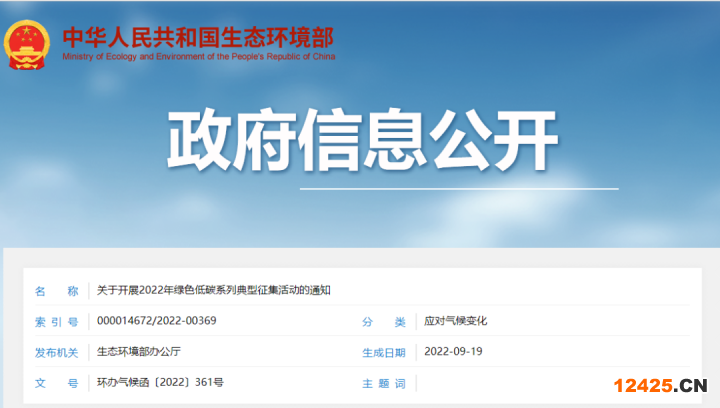Image resolution: width=720 pixels, height=408 pixels.
Task: Select index number 000014672/2022-00369
Action: point(157,320)
